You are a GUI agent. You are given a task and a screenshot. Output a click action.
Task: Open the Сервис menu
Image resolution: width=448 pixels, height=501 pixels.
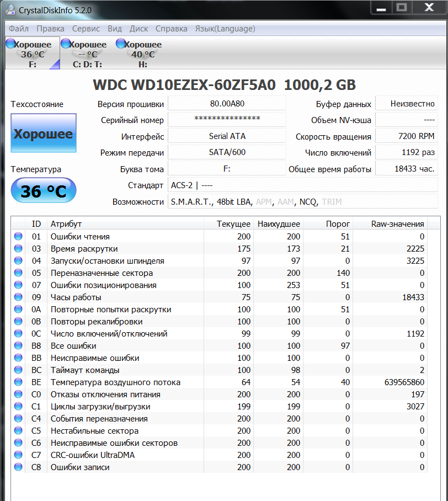coord(86,29)
